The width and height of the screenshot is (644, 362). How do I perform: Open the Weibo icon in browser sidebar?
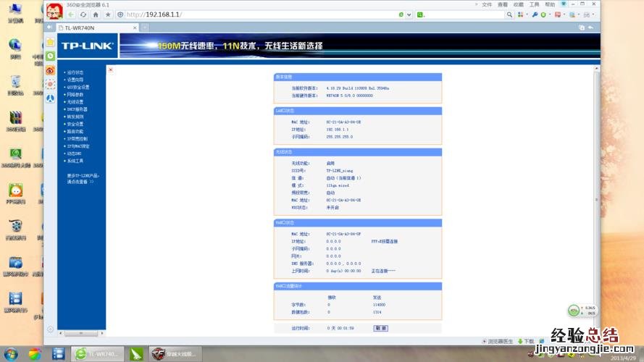(50, 70)
